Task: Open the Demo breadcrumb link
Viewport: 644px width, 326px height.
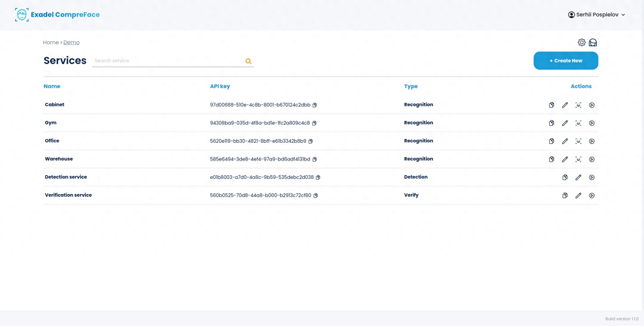Action: click(x=71, y=43)
